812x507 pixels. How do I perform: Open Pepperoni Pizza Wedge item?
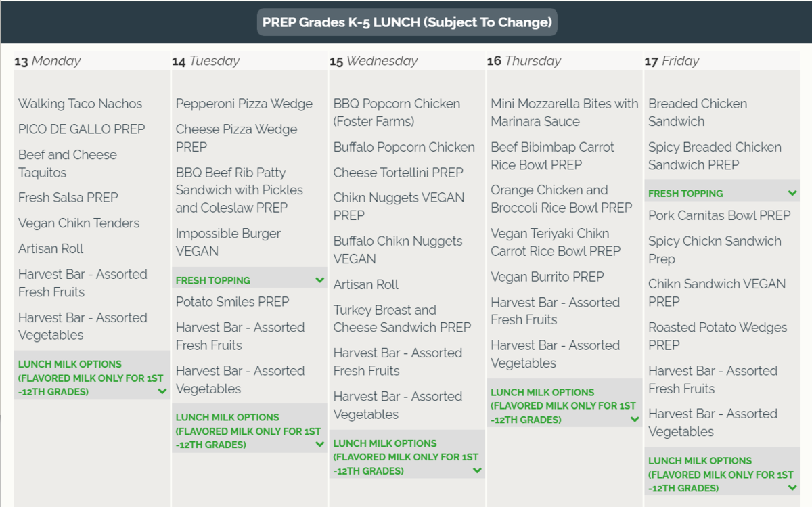point(244,104)
